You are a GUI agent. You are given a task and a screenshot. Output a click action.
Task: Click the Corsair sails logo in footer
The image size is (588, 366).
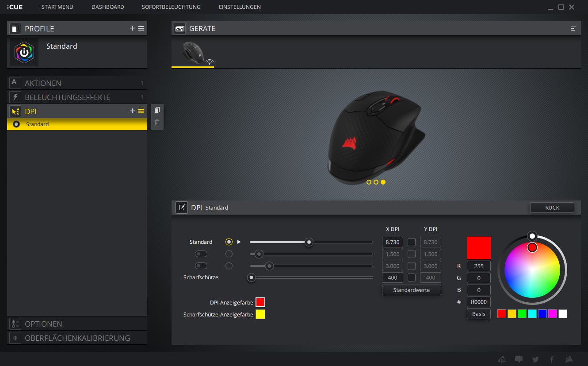tap(569, 359)
